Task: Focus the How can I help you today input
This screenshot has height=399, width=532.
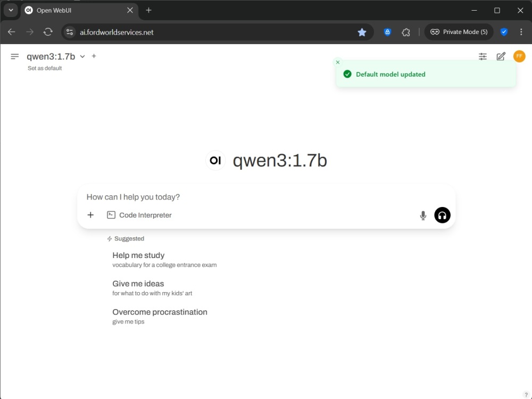Action: point(267,197)
